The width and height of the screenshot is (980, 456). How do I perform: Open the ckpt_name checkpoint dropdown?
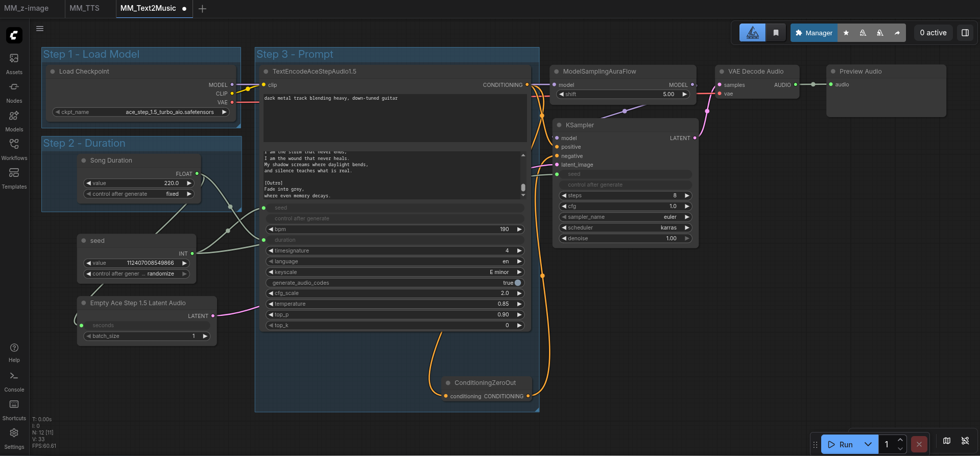tap(140, 112)
